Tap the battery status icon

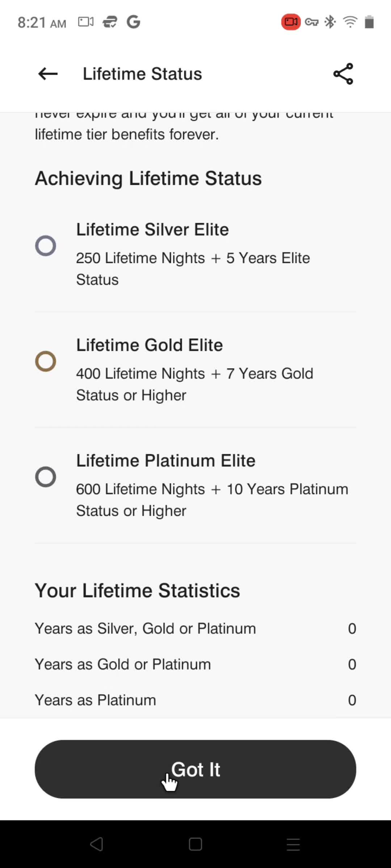pyautogui.click(x=369, y=22)
